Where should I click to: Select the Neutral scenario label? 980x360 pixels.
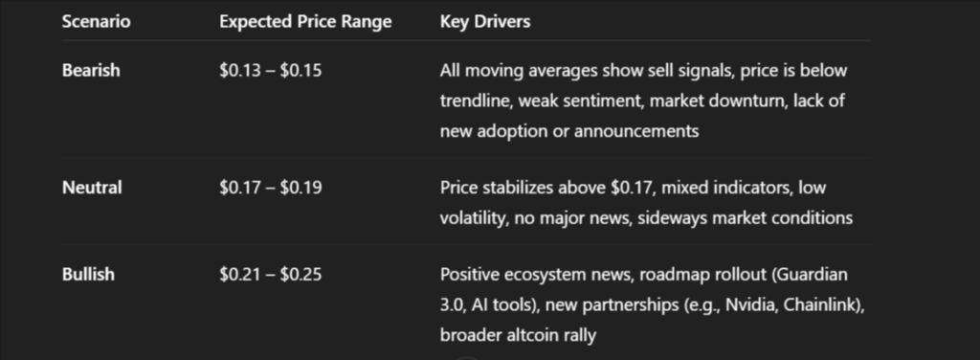[x=92, y=187]
